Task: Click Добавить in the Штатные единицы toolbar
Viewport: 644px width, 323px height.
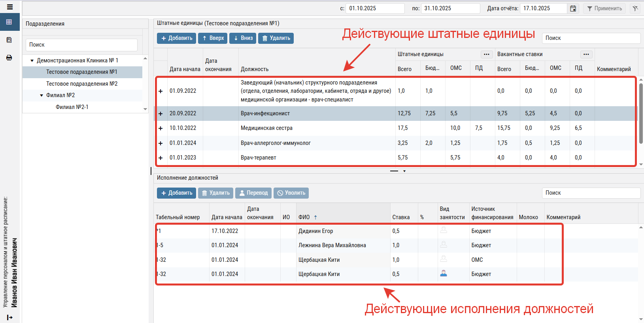Action: click(176, 38)
